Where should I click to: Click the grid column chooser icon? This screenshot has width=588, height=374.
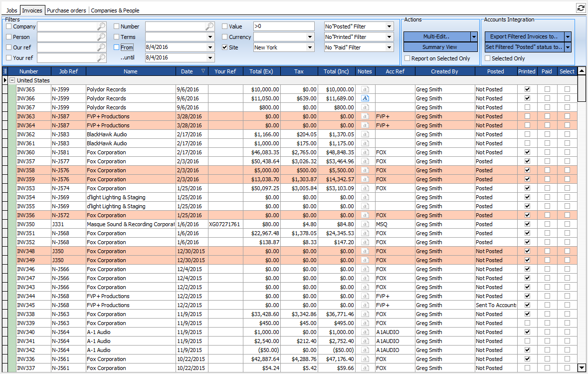click(5, 71)
